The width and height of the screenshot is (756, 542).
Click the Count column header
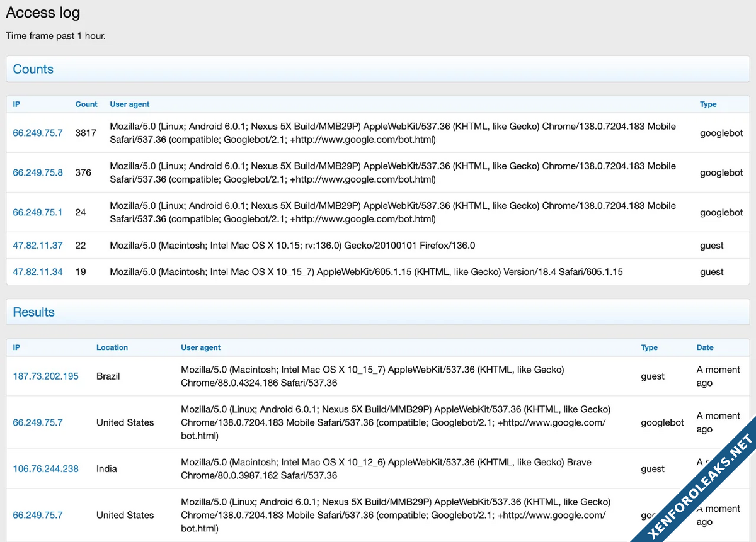(x=86, y=104)
